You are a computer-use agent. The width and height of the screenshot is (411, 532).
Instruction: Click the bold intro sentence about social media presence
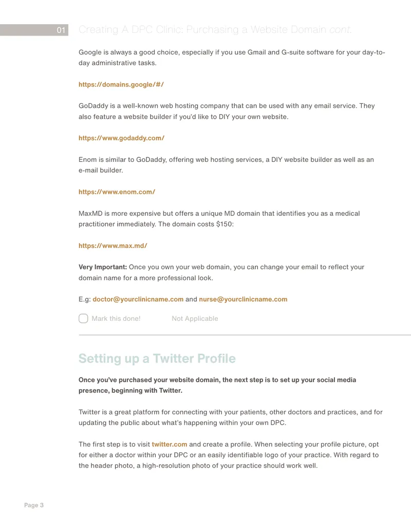coord(217,385)
